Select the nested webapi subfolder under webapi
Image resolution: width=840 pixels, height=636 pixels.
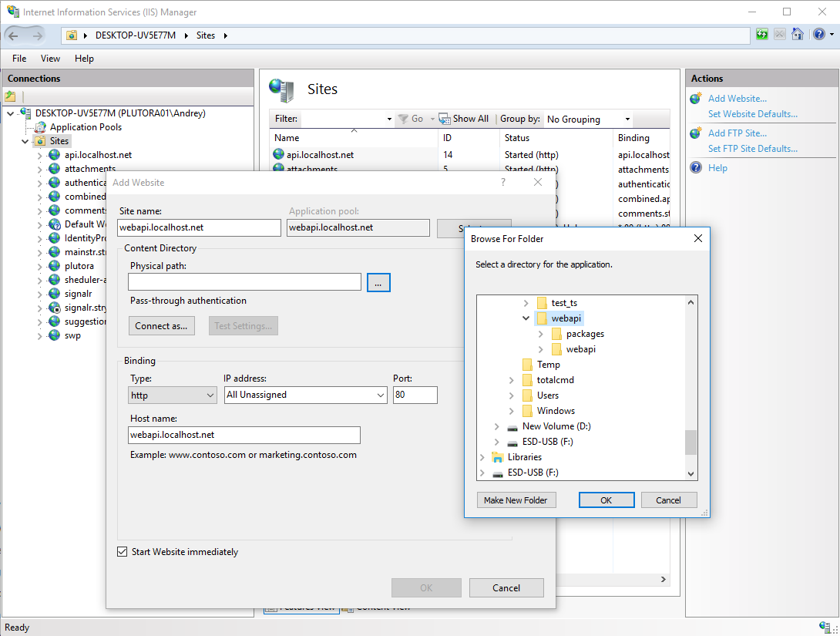tap(581, 349)
